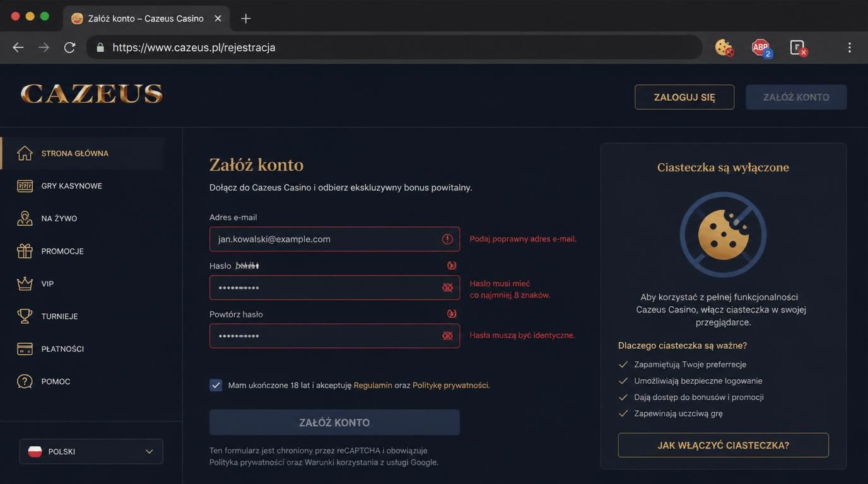Click the 'Podaj poprawny adres e-mail.' error text
The image size is (868, 484).
[523, 239]
